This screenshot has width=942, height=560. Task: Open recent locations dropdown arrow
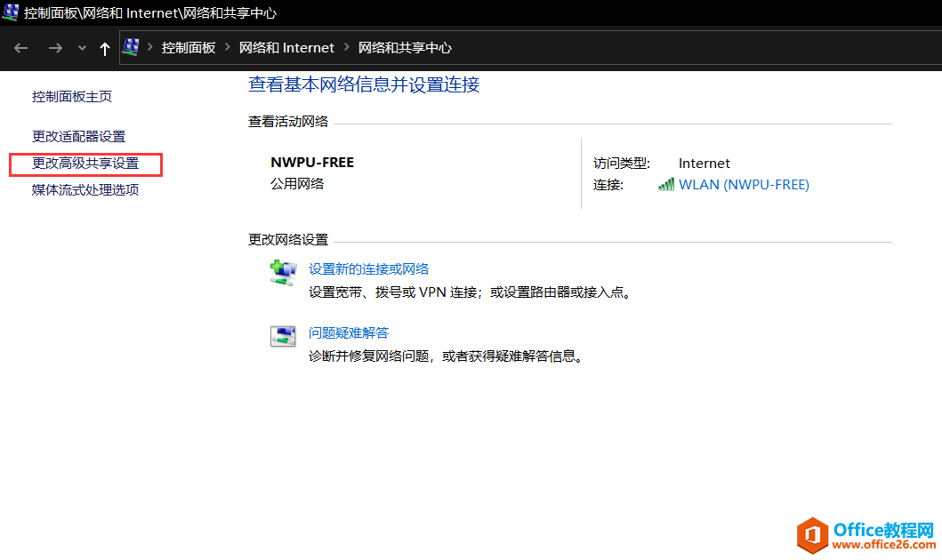tap(83, 48)
